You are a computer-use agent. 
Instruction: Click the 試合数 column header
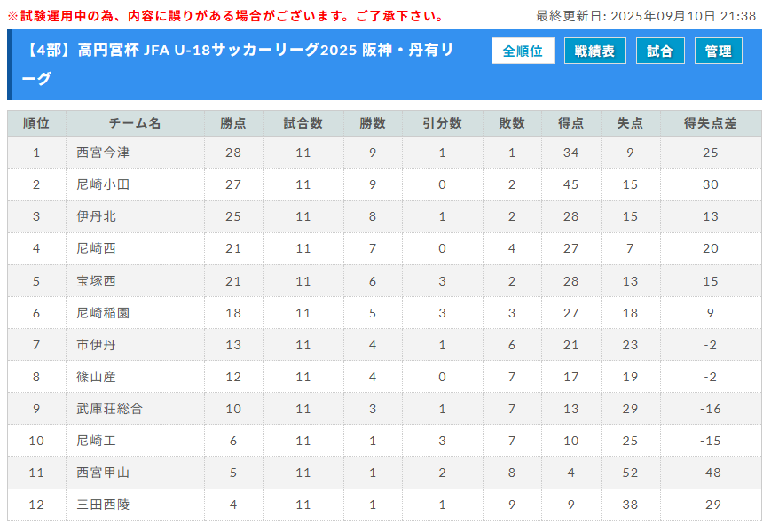(x=303, y=123)
